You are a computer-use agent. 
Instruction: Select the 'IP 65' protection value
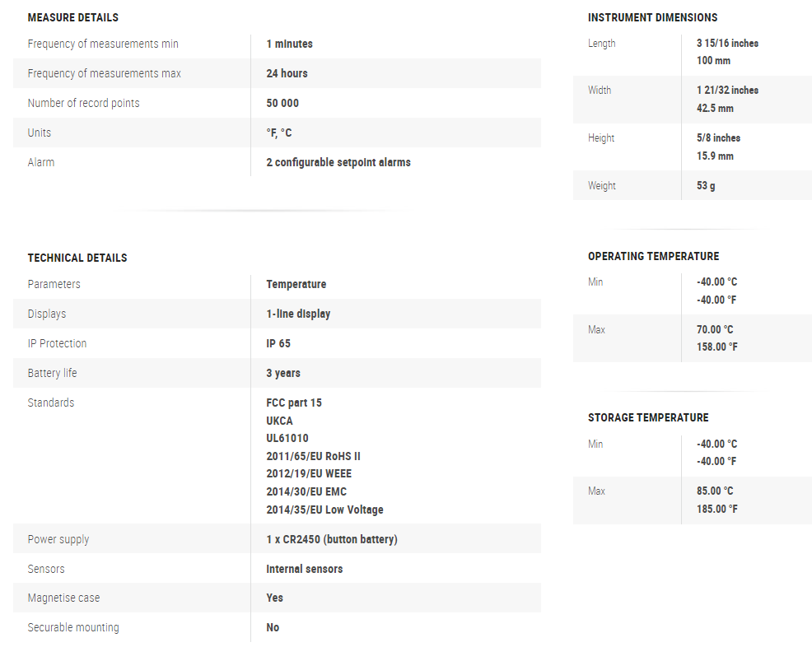point(278,343)
